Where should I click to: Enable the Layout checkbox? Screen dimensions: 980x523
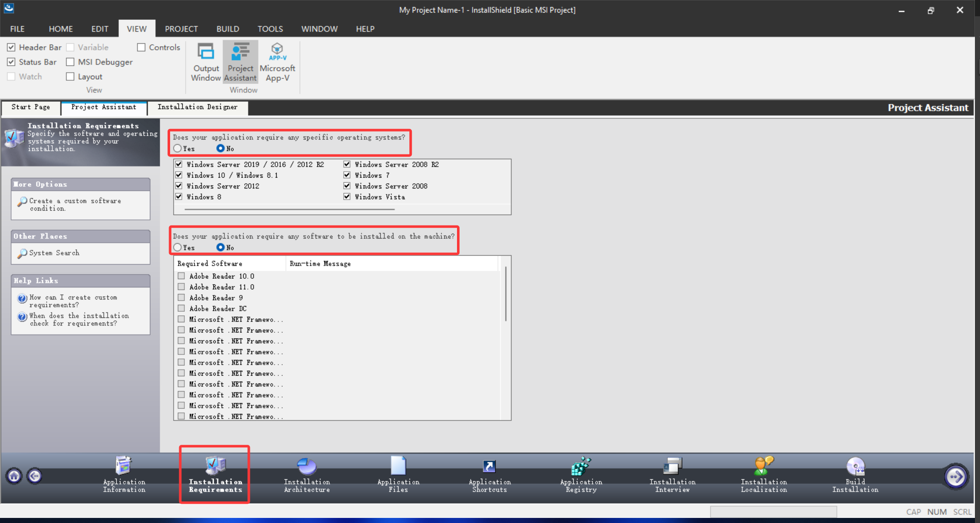coord(70,77)
